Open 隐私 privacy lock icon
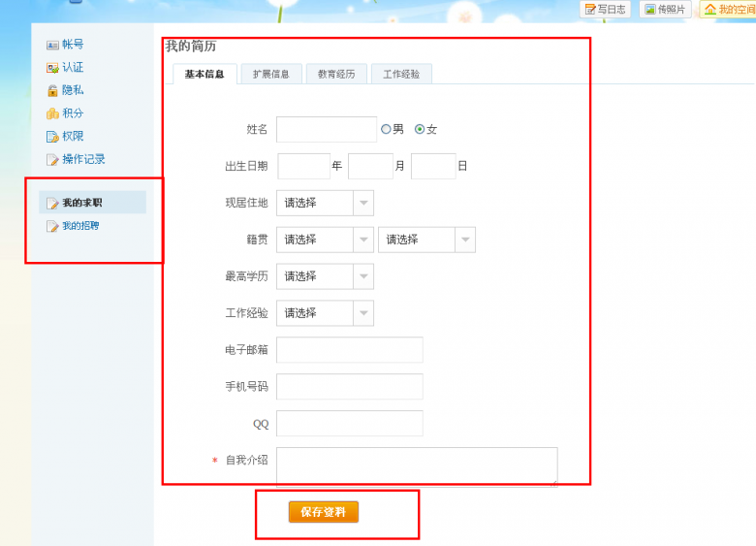The height and width of the screenshot is (546, 756). [x=52, y=90]
